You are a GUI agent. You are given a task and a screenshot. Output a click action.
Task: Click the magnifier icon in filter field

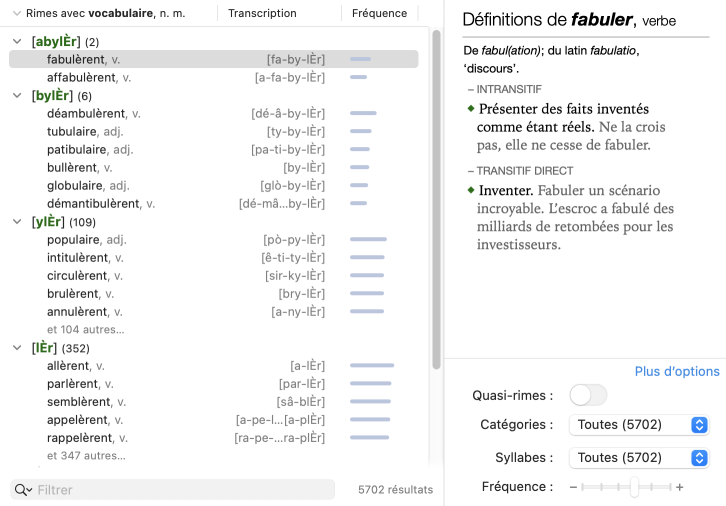[x=21, y=490]
